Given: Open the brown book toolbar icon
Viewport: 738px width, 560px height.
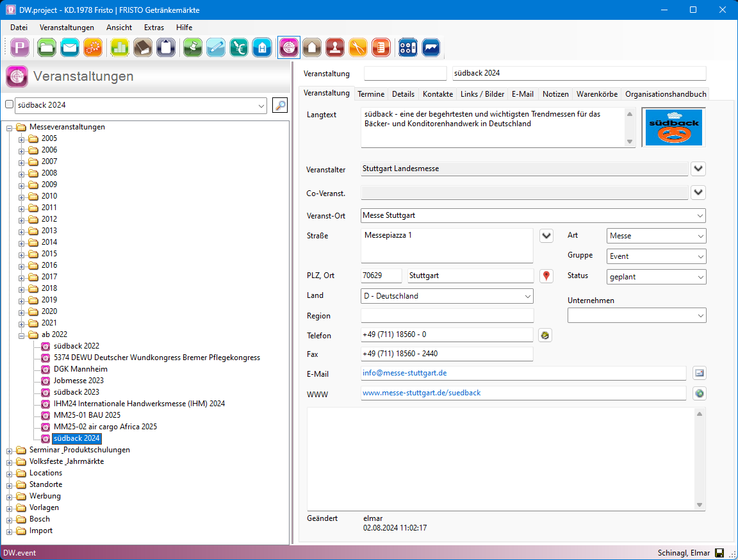Looking at the screenshot, I should click(x=143, y=47).
